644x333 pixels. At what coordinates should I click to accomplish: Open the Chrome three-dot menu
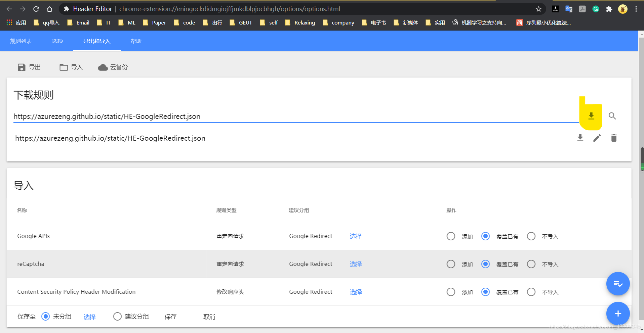click(x=636, y=9)
